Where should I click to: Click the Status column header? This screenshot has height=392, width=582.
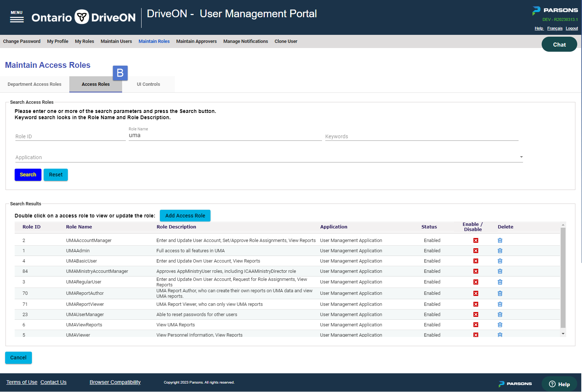(429, 227)
